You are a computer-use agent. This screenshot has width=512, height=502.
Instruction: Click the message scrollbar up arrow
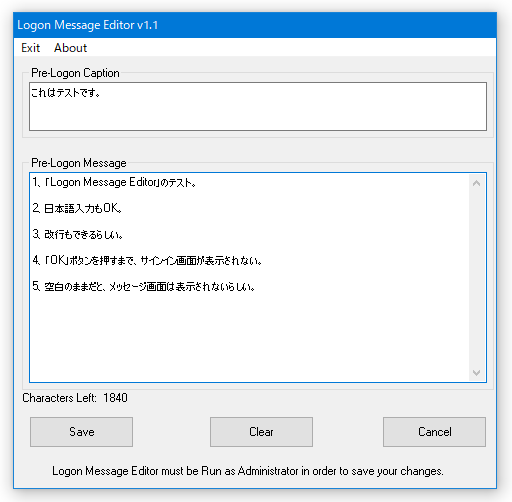click(x=476, y=183)
